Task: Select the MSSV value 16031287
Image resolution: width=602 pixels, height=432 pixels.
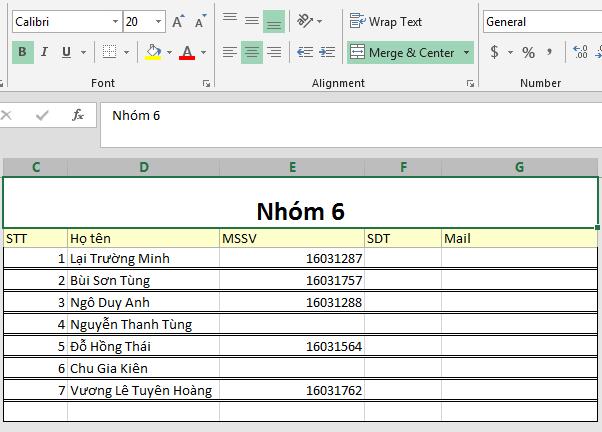Action: [292, 258]
